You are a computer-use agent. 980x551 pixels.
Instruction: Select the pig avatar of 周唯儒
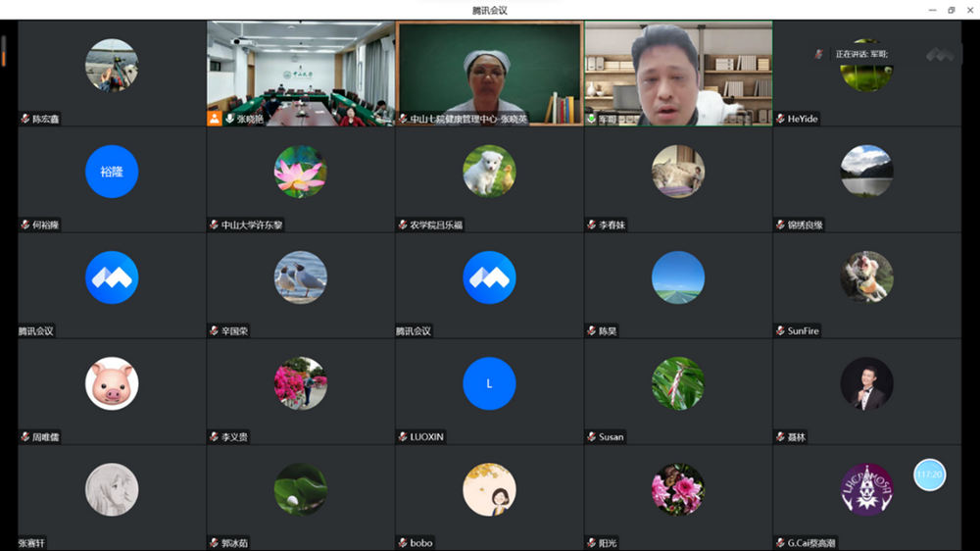[112, 383]
